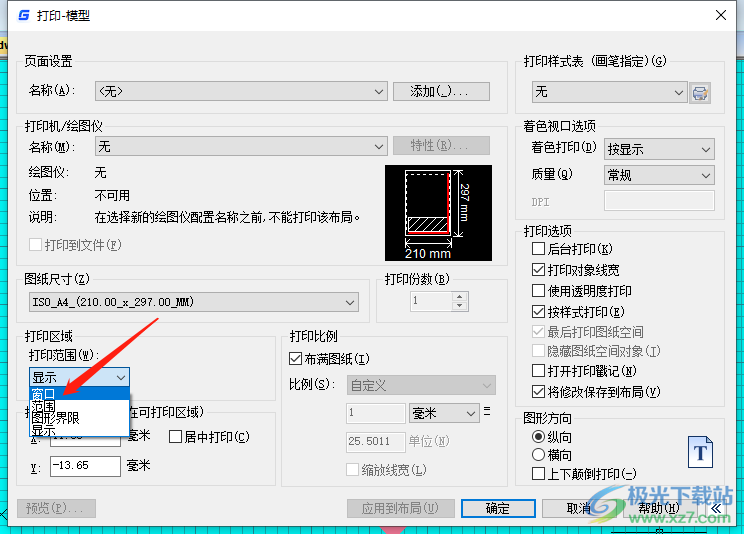The width and height of the screenshot is (744, 534).
Task: Click the paper preview thumbnail 210 mm
Action: click(x=438, y=213)
